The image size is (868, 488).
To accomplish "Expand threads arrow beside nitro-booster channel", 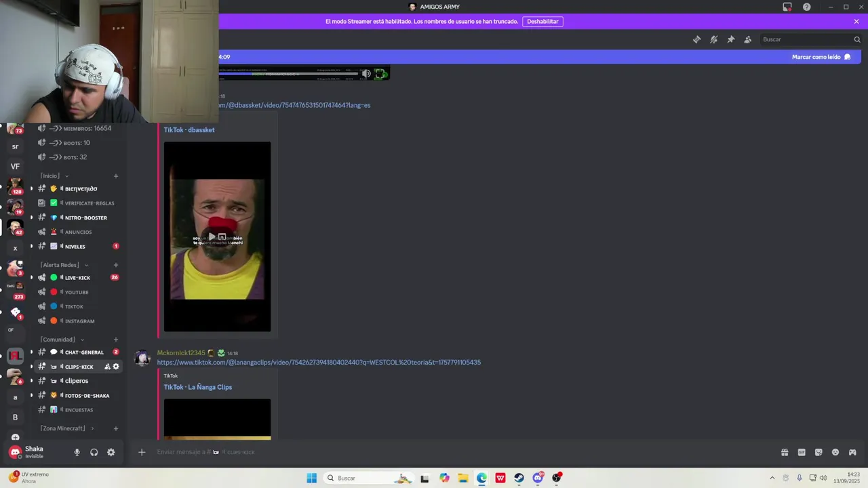I will 31,218.
